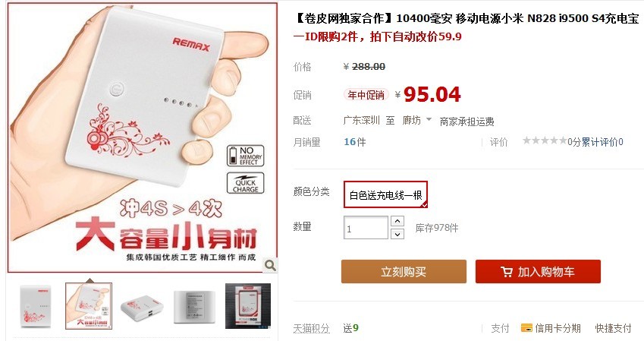Decrease quantity with the down arrow
This screenshot has width=644, height=341.
click(397, 234)
